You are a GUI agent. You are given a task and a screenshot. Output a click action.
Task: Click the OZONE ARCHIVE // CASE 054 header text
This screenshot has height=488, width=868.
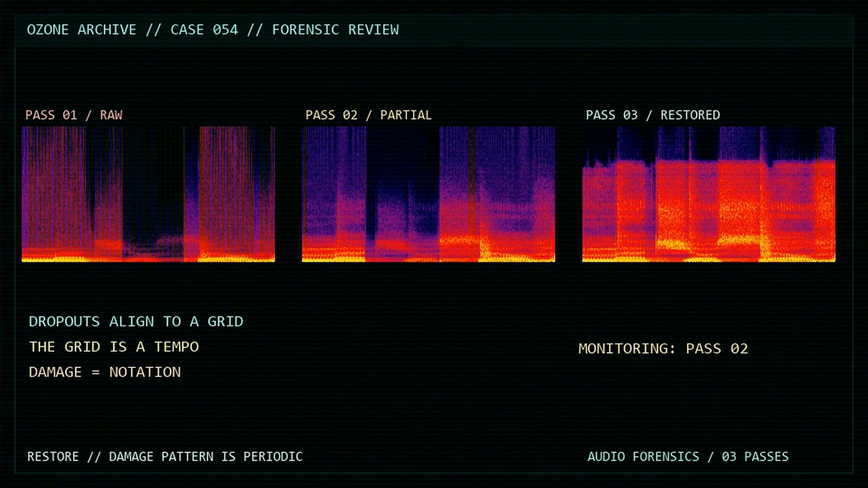click(x=213, y=30)
